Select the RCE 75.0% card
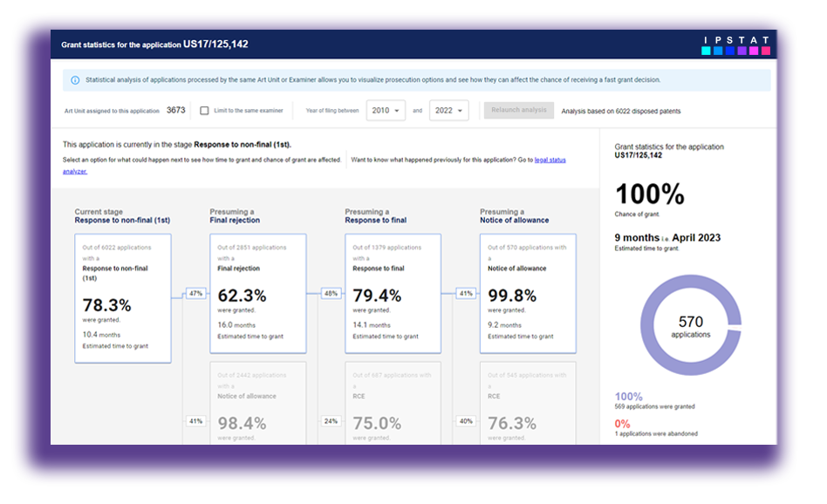This screenshot has width=827, height=504. (393, 404)
